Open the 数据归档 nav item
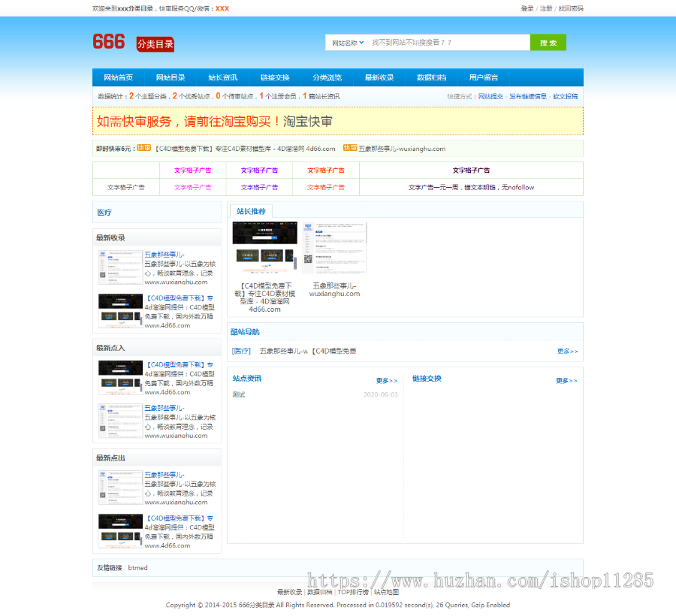The image size is (676, 616). click(431, 77)
